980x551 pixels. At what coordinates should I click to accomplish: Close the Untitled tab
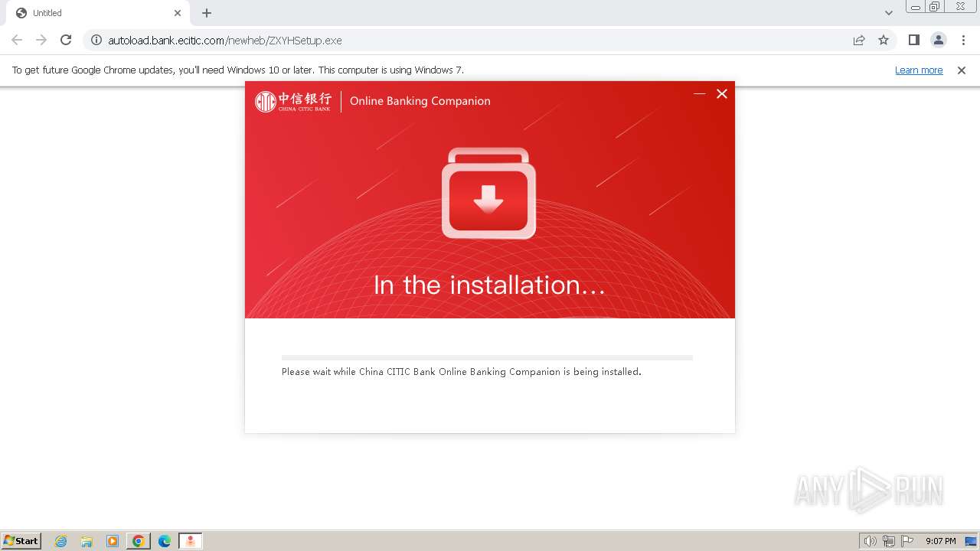(x=178, y=13)
